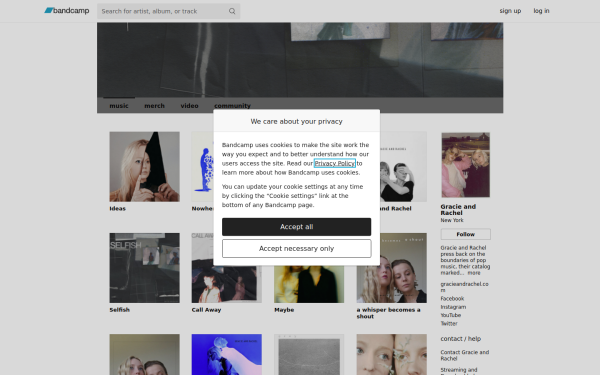Click the Gracie and Rachel artist name

(458, 210)
